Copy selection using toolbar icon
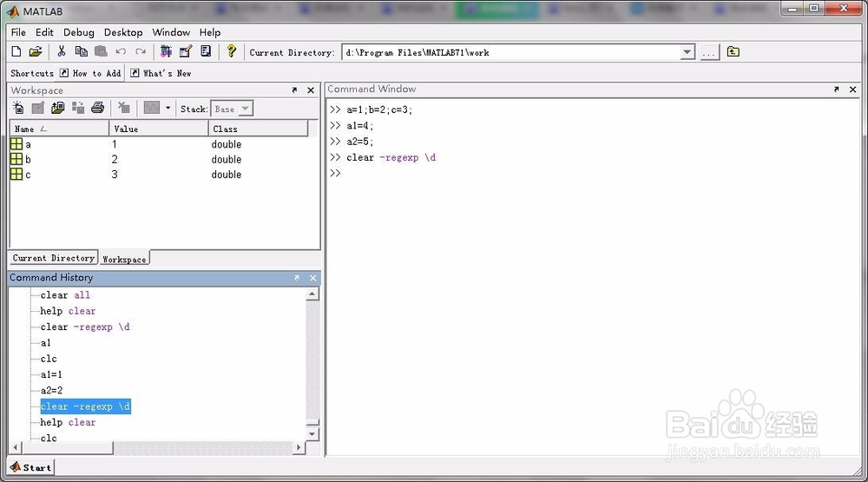 point(81,51)
